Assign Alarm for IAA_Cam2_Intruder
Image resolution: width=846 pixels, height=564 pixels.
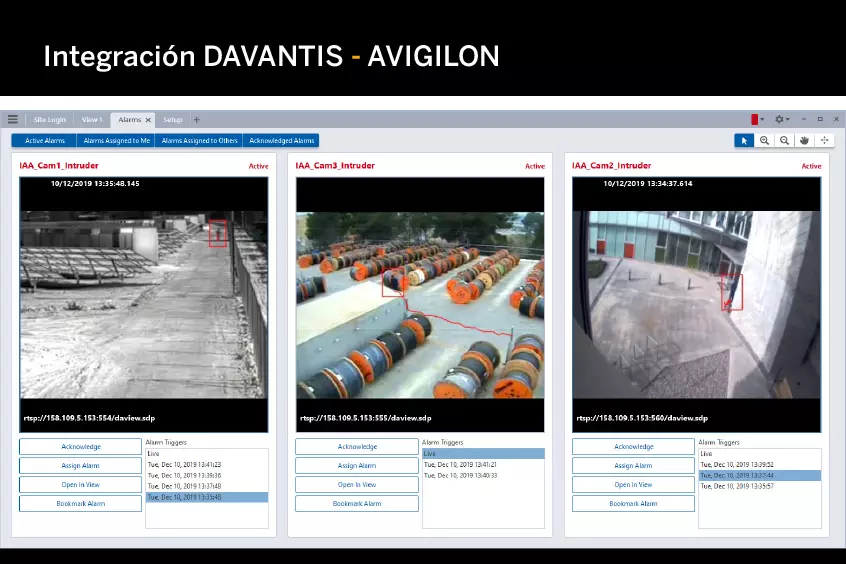(x=633, y=465)
